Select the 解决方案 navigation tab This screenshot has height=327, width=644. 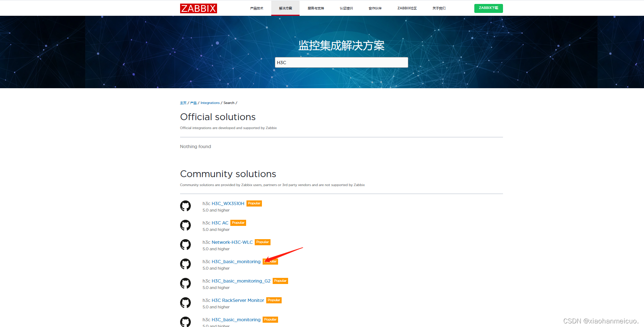tap(285, 8)
